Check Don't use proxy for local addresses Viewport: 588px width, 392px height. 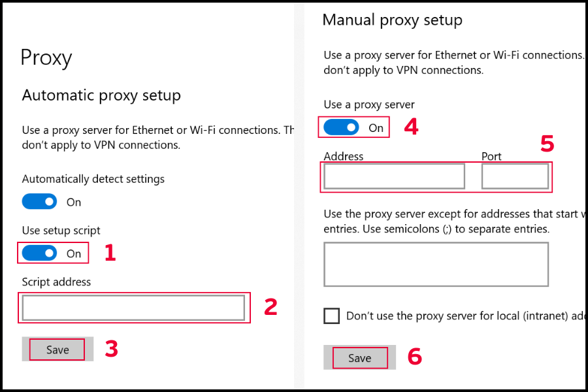click(332, 316)
